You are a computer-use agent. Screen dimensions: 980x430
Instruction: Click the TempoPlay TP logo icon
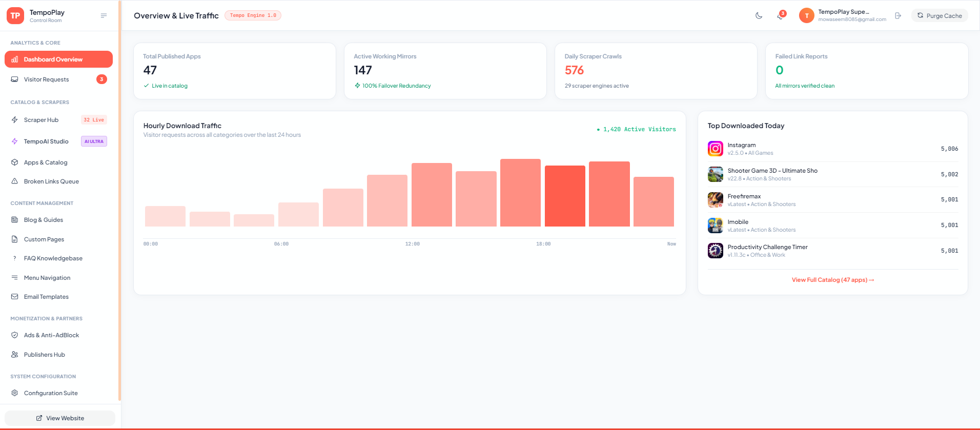point(15,16)
